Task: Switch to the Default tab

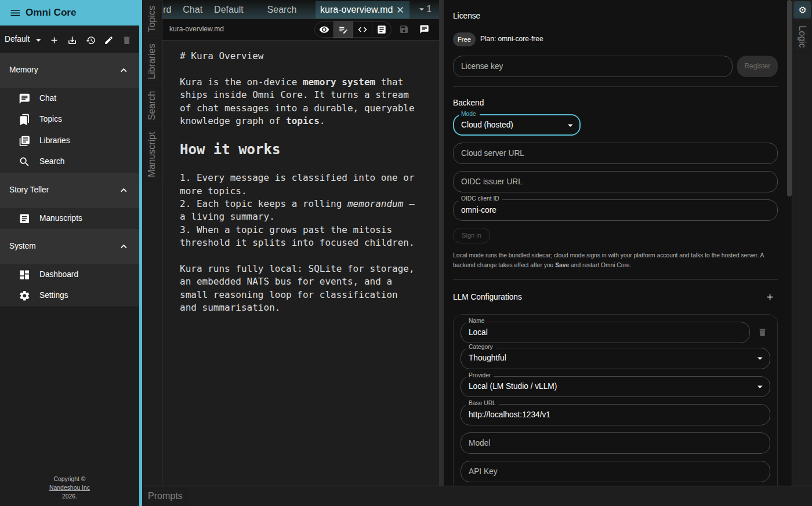Action: (x=229, y=9)
